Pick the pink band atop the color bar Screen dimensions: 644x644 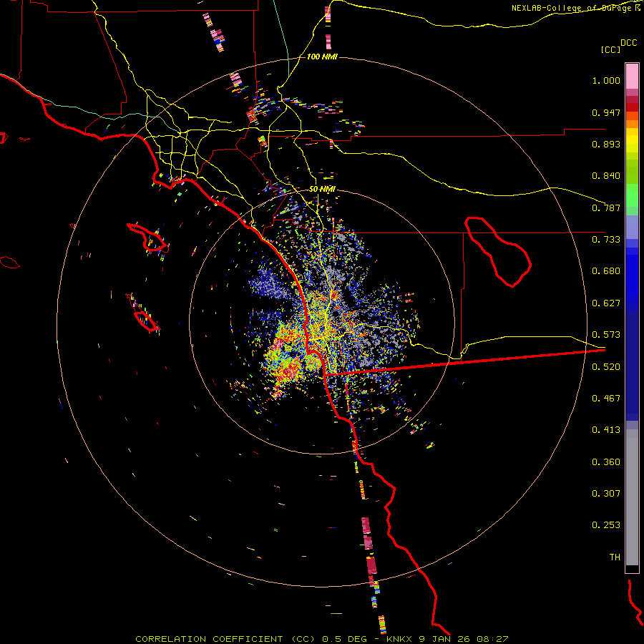coord(632,77)
